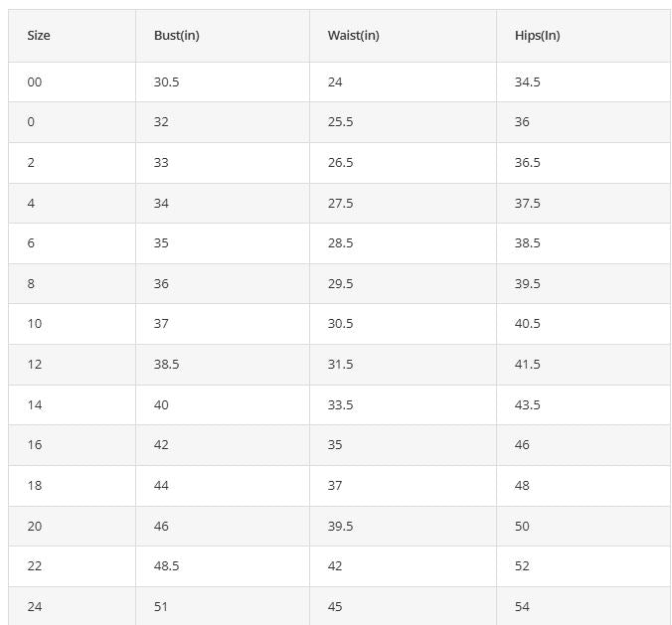This screenshot has width=672, height=625.
Task: Select the size 00 cell
Action: (x=35, y=82)
